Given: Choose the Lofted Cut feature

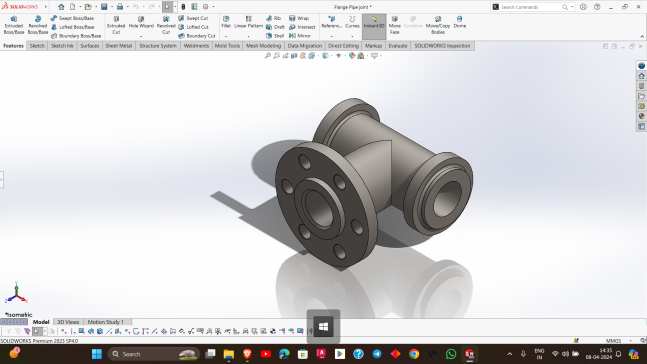Looking at the screenshot, I should tap(194, 27).
